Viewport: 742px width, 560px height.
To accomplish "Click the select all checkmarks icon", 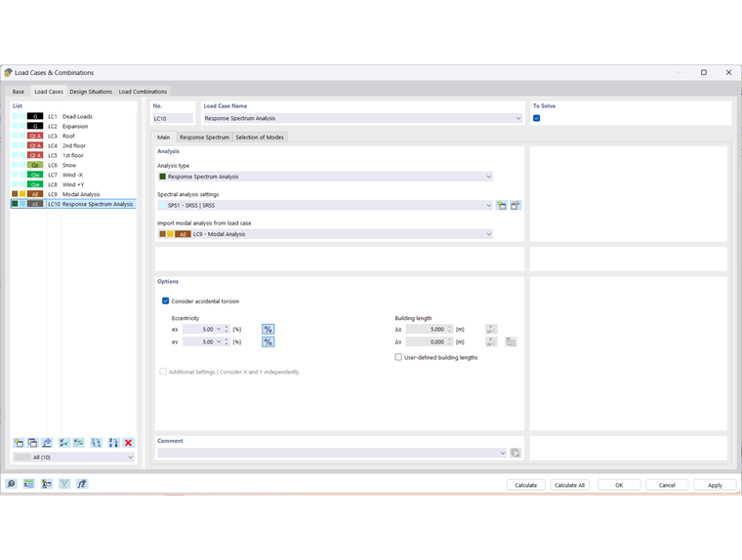I will tap(63, 443).
